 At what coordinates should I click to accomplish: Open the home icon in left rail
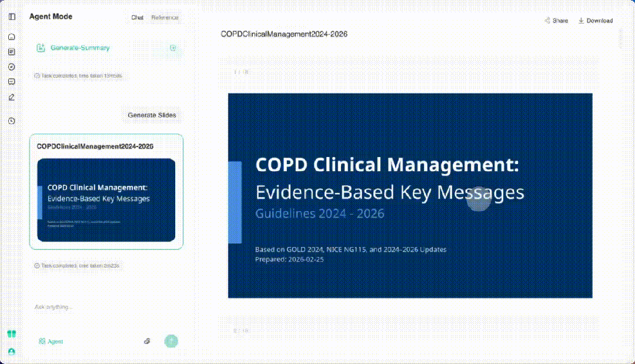[12, 37]
